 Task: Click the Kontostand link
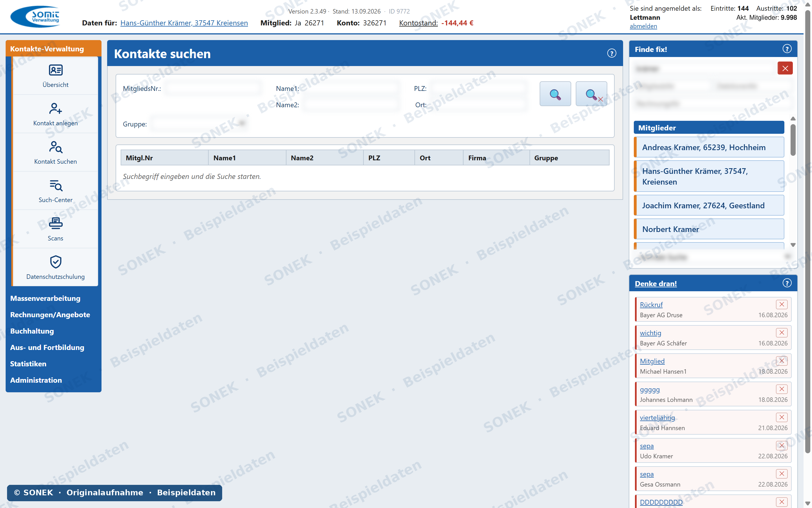point(418,23)
